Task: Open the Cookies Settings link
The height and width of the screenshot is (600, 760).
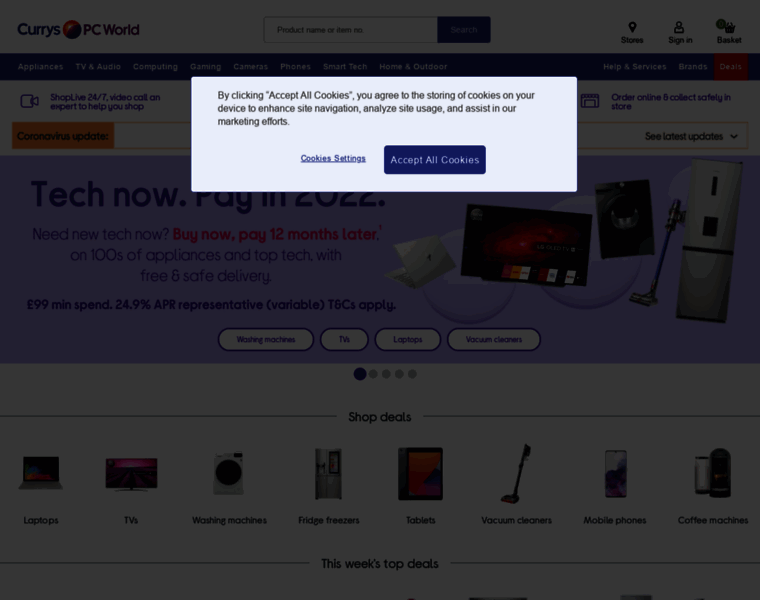Action: 333,158
